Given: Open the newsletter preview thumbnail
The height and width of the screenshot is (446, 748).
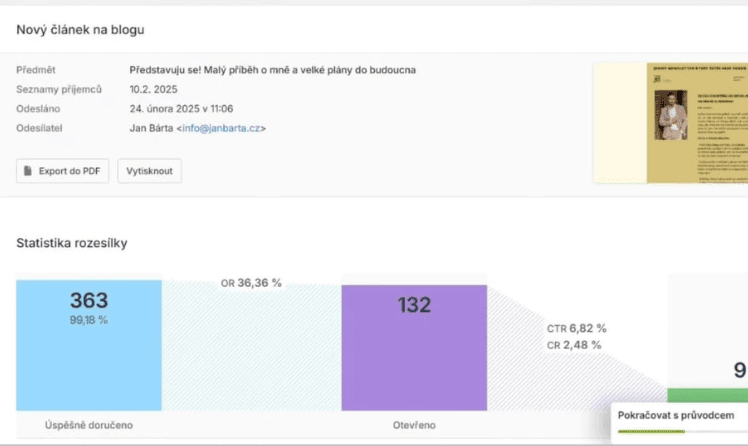Looking at the screenshot, I should point(670,123).
